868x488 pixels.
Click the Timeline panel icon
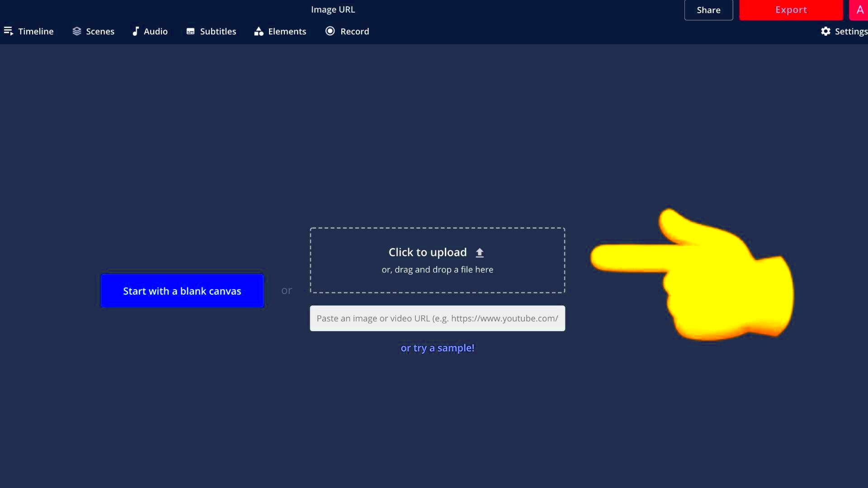pos(8,31)
